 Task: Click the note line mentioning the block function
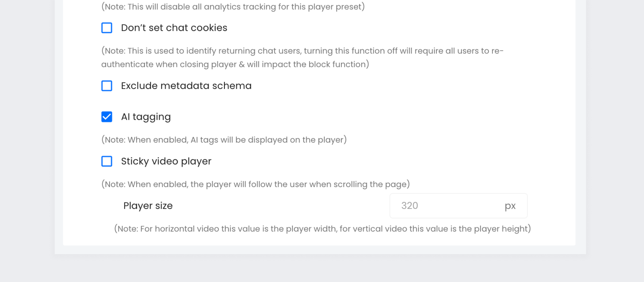[235, 64]
